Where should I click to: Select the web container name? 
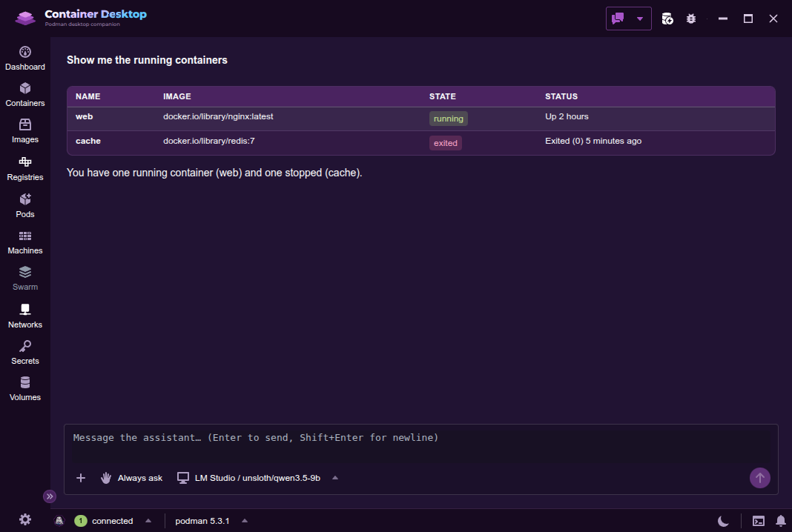(x=85, y=116)
